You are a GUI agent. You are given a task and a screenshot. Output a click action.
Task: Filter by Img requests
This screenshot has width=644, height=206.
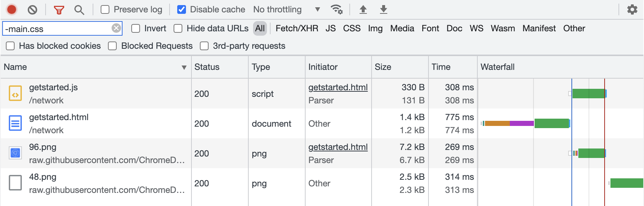(x=375, y=28)
